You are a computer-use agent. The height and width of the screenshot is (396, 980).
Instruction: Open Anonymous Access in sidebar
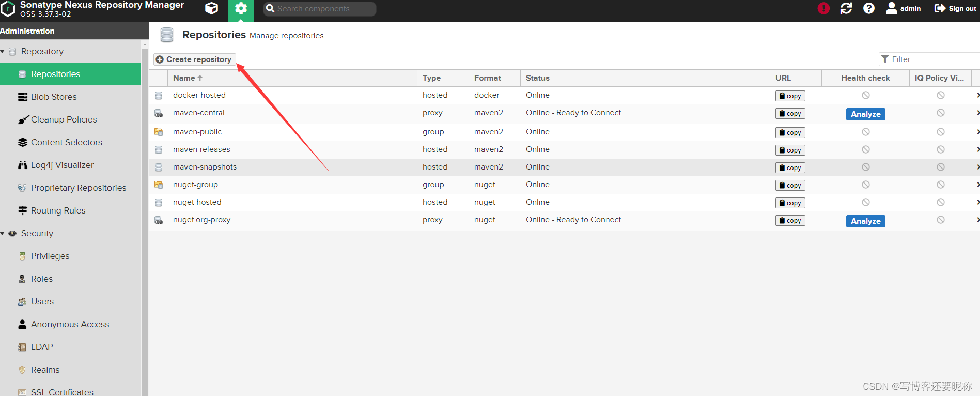(x=70, y=324)
